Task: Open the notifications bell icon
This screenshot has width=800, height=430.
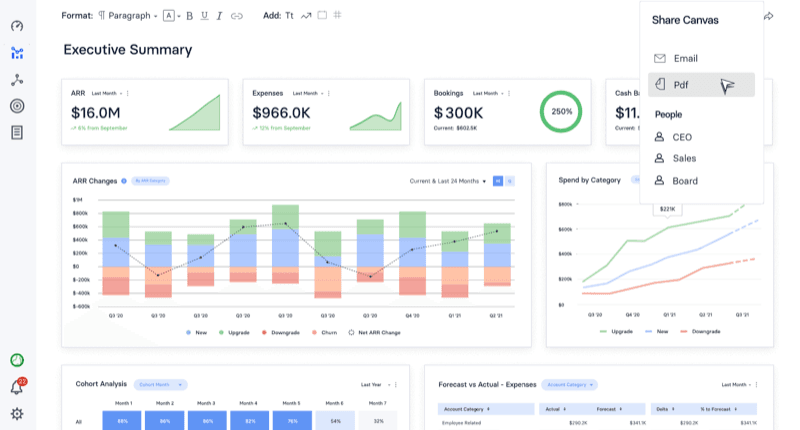Action: tap(17, 387)
